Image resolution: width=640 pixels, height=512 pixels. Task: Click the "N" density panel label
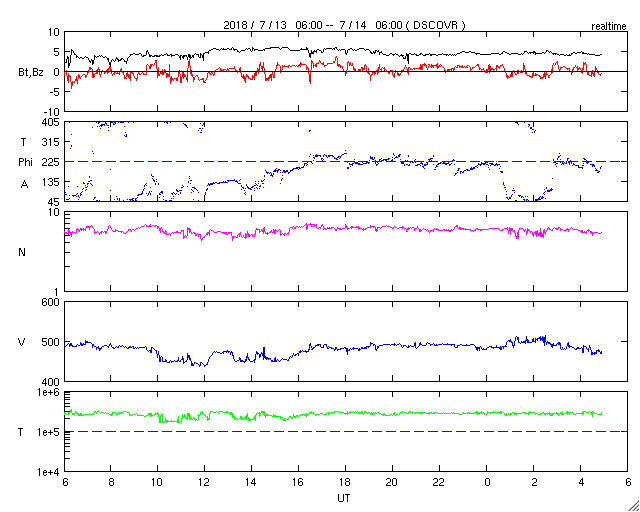point(22,252)
